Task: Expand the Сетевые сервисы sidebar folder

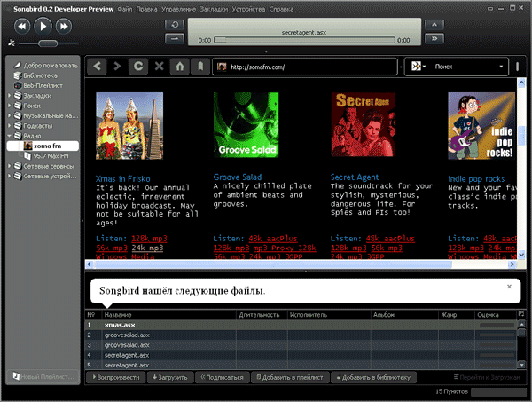Action: point(10,166)
